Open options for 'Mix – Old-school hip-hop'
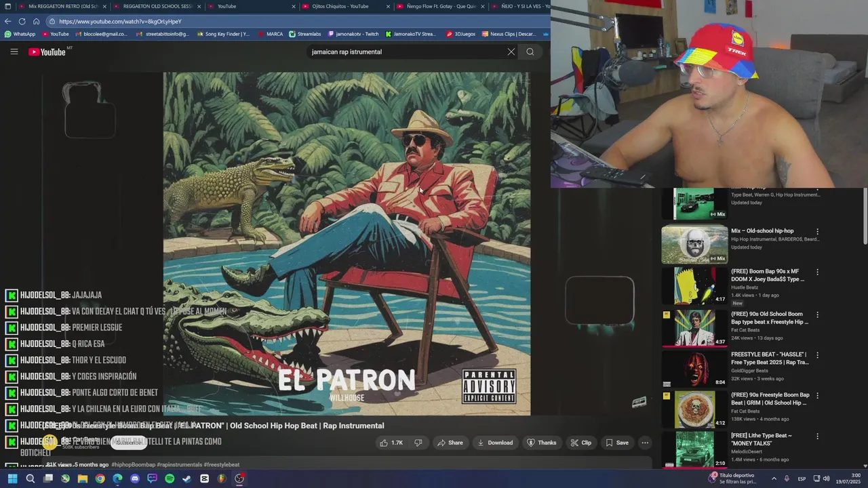Image resolution: width=868 pixels, height=488 pixels. pos(817,231)
